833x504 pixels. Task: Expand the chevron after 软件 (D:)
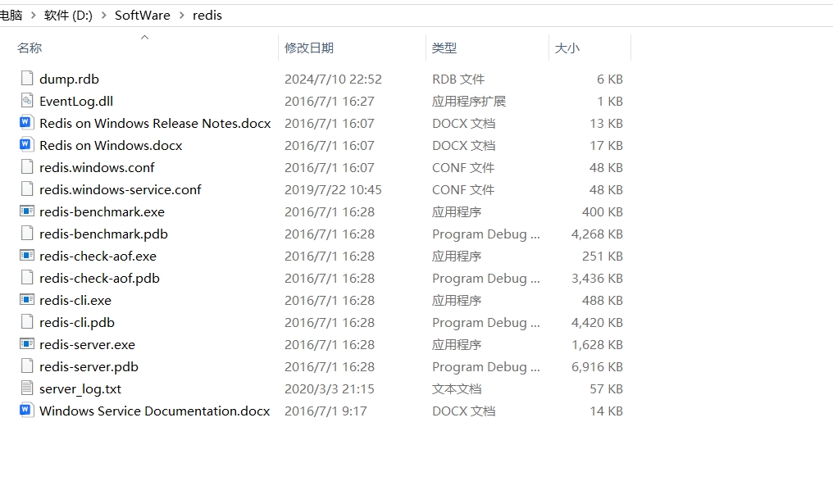[x=103, y=16]
